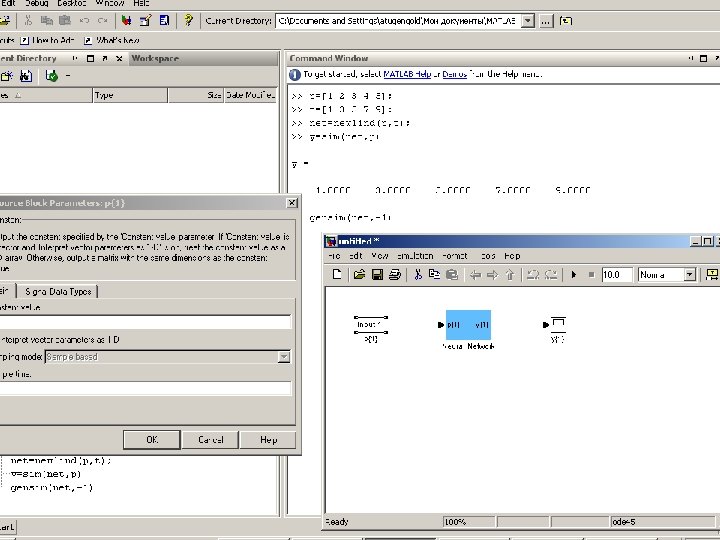This screenshot has width=720, height=540.
Task: Save the Simulink model via floppy icon
Action: [x=377, y=275]
